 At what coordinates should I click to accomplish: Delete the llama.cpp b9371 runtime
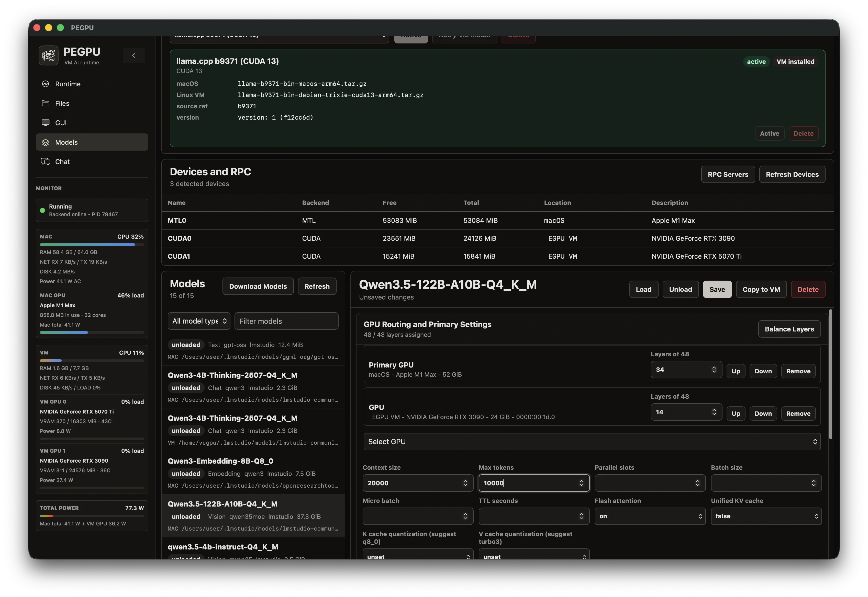coord(803,134)
